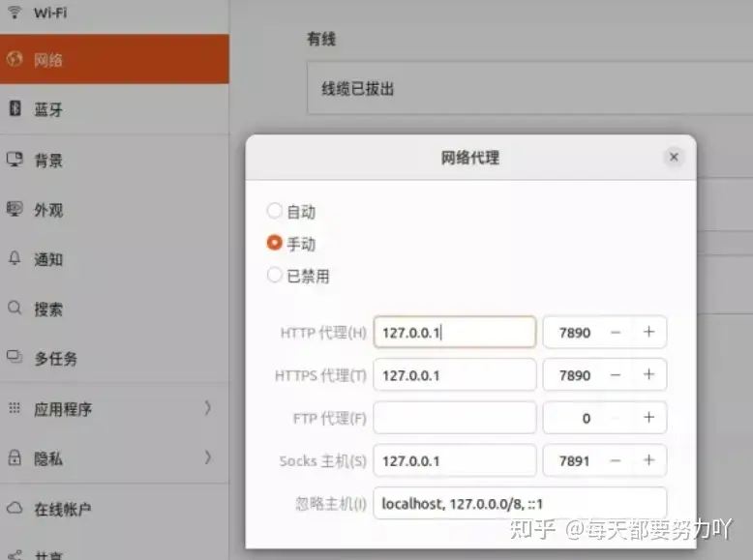Open the 在线帐户 settings panel
753x560 pixels.
point(114,508)
